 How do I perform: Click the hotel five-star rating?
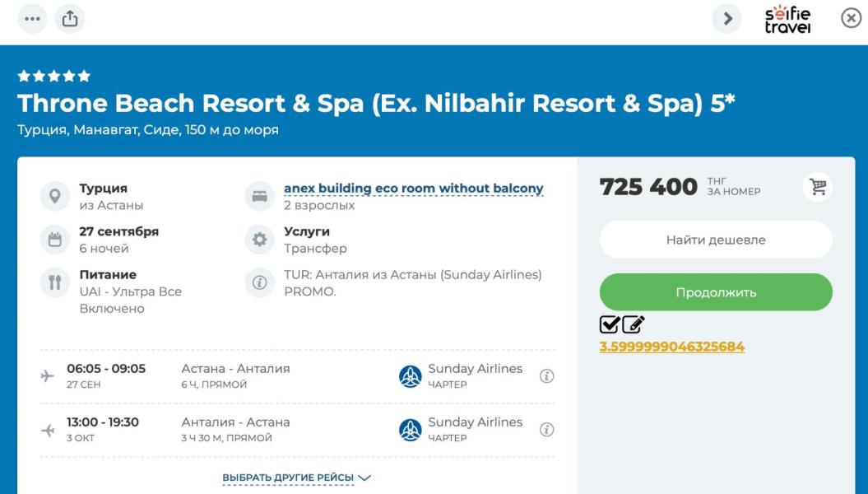click(x=54, y=77)
